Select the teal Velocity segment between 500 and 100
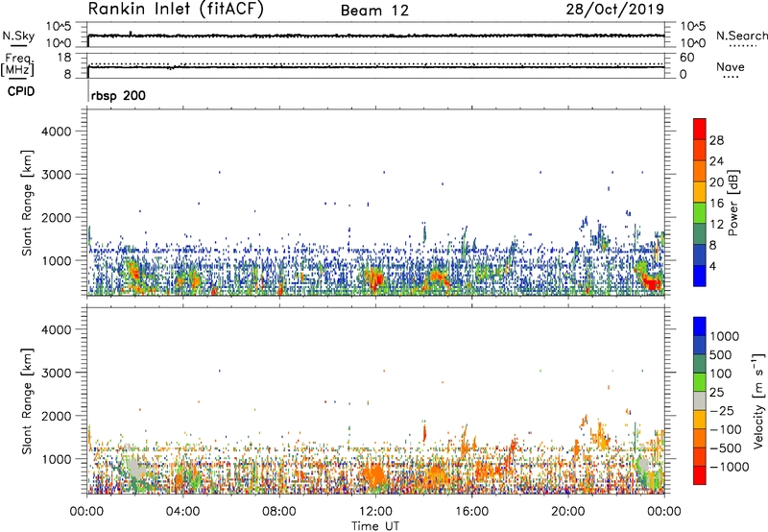The image size is (768, 532). click(x=700, y=364)
